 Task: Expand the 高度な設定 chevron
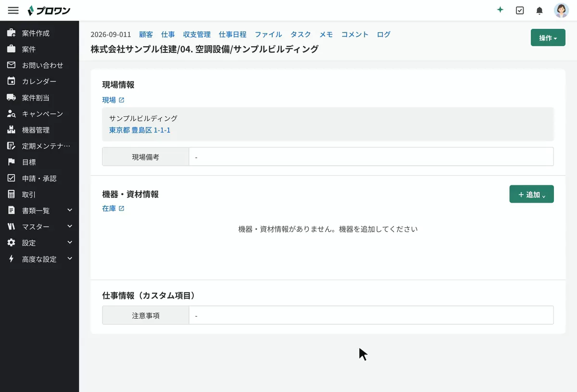pos(70,258)
